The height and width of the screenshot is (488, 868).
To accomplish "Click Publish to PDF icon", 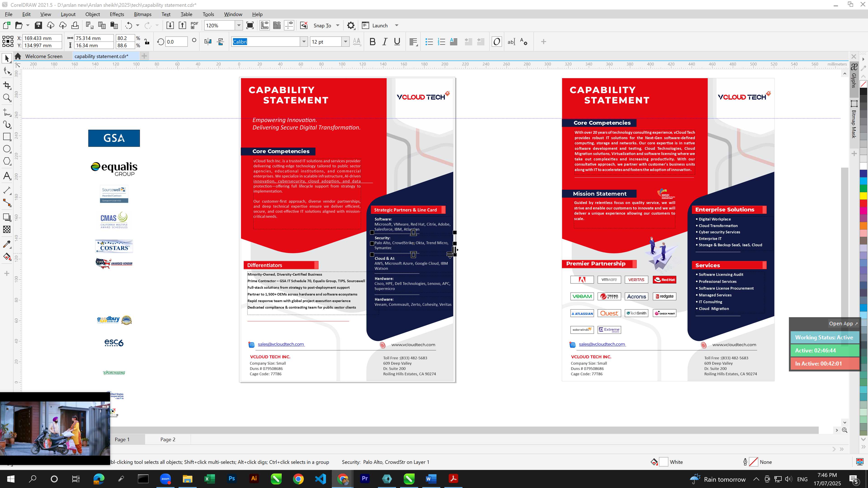I will (x=194, y=25).
